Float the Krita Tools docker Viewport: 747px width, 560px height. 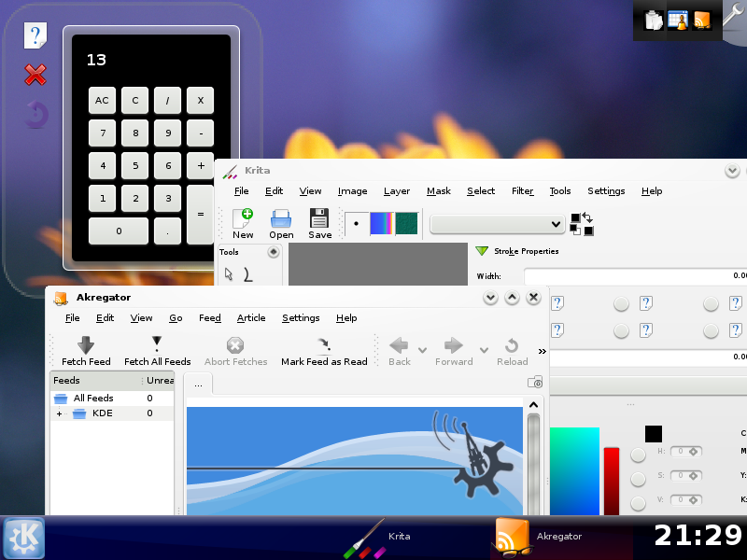point(273,252)
